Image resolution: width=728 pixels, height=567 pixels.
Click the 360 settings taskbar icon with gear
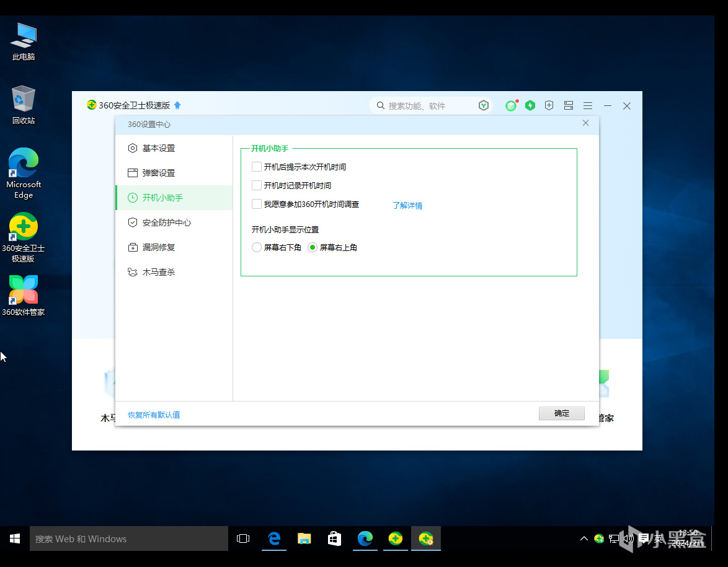coord(426,538)
